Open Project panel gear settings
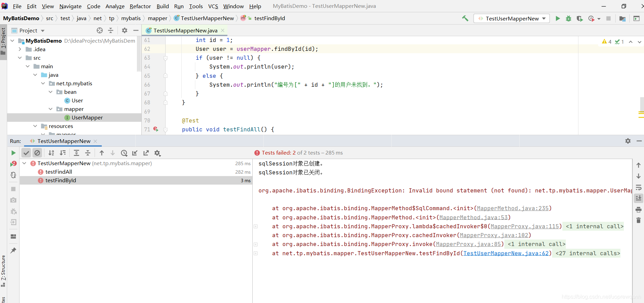The width and height of the screenshot is (644, 303). click(125, 30)
